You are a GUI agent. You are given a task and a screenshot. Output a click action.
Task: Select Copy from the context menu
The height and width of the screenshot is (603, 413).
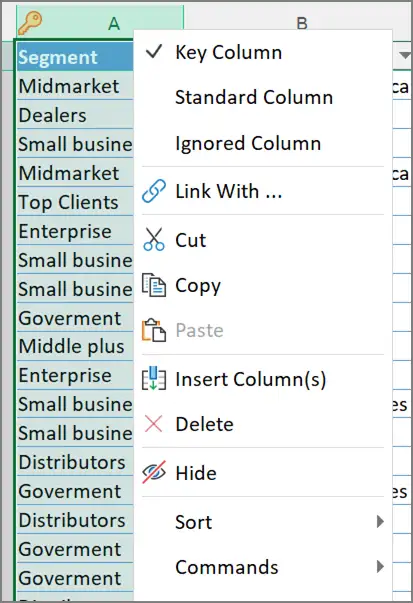point(263,285)
